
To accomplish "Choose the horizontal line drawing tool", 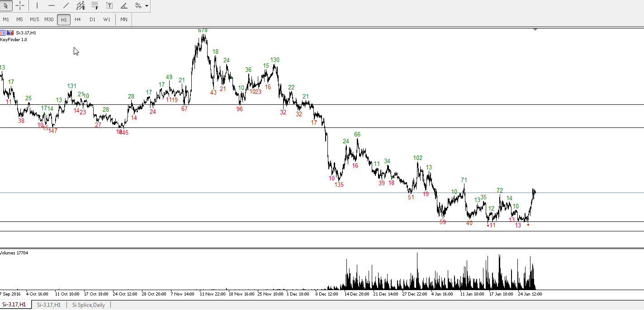I will [52, 6].
